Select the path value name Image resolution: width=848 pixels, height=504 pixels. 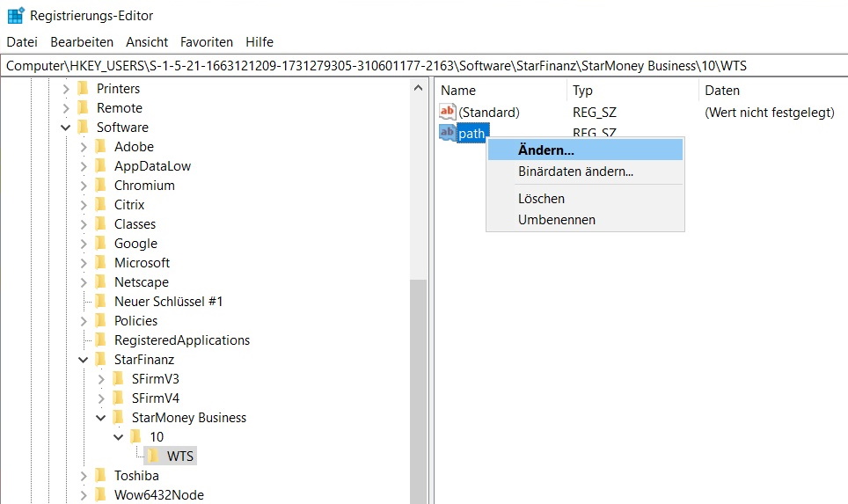coord(472,133)
